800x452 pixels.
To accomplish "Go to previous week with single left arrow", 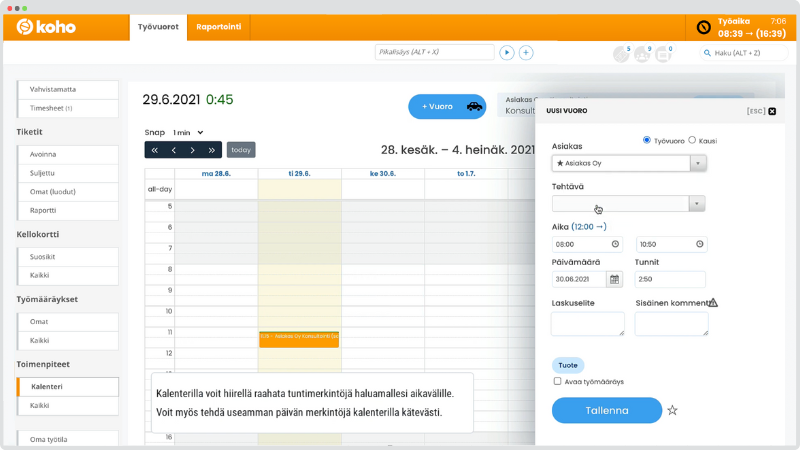I will (173, 150).
